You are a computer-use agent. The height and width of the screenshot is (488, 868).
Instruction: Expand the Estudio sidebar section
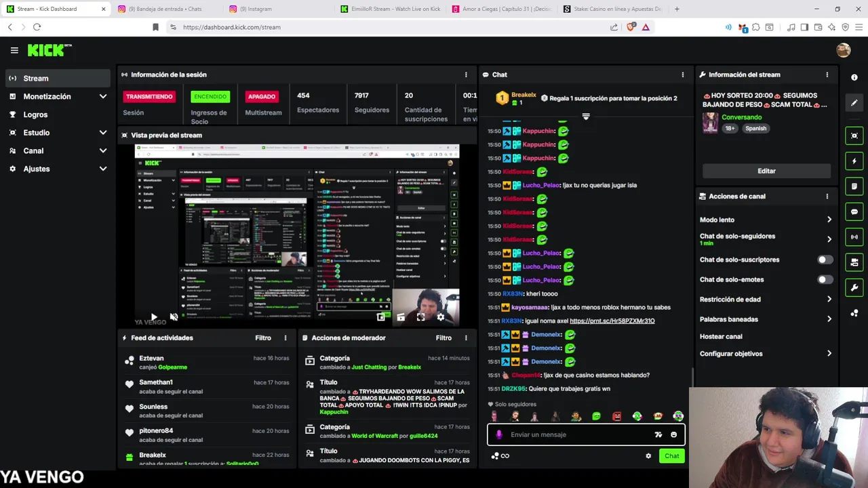point(103,133)
